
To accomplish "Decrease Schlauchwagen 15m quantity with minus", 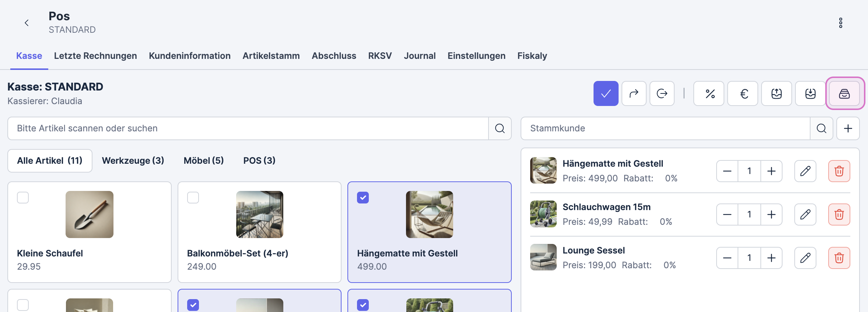I will click(727, 214).
